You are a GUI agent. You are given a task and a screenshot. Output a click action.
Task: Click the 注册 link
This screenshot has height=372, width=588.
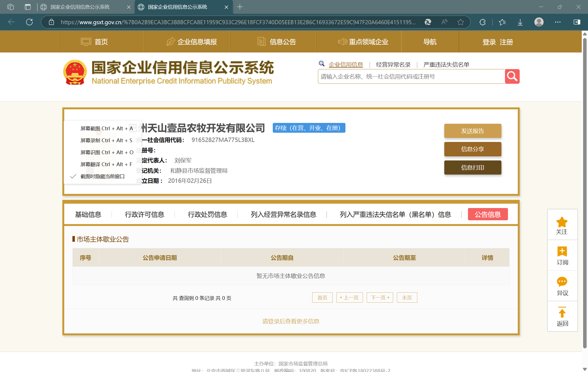[506, 42]
